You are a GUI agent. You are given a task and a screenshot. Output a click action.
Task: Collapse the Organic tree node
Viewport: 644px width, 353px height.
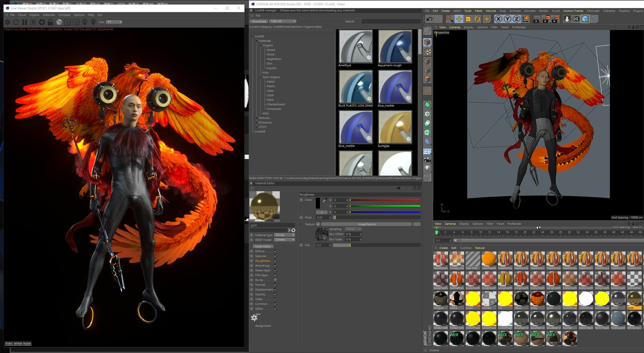[261, 45]
